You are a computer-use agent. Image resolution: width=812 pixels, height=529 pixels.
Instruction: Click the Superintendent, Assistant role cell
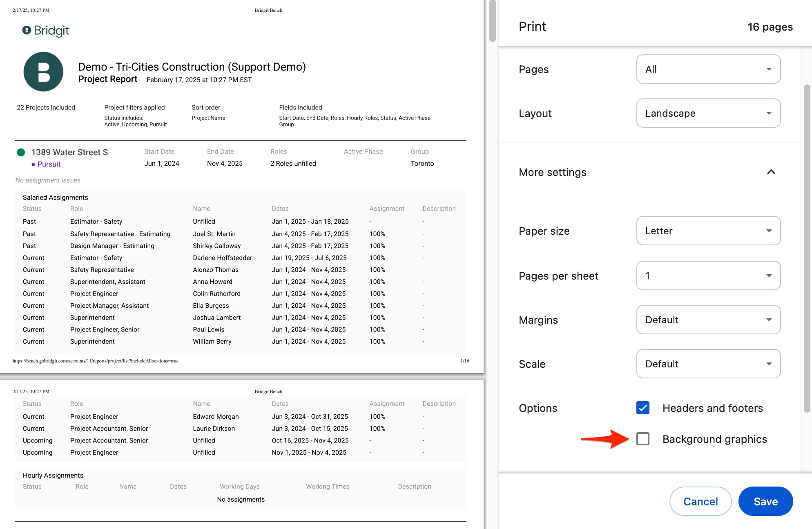coord(107,282)
